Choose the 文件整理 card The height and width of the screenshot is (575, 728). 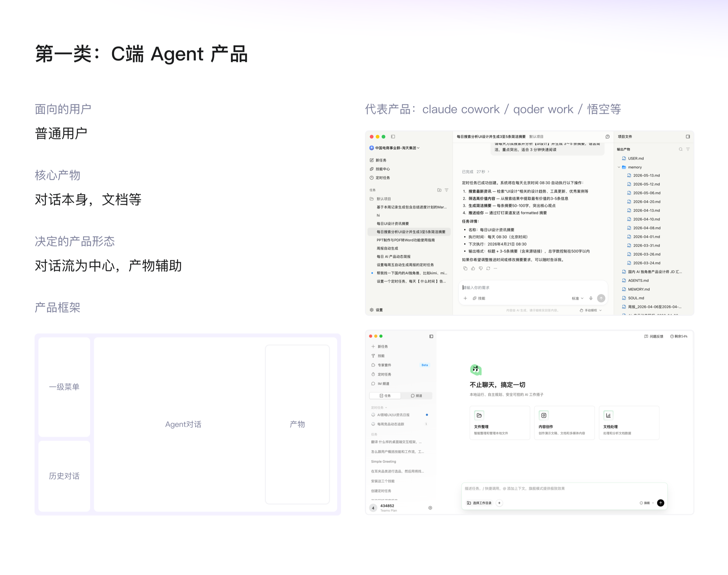[x=500, y=423]
